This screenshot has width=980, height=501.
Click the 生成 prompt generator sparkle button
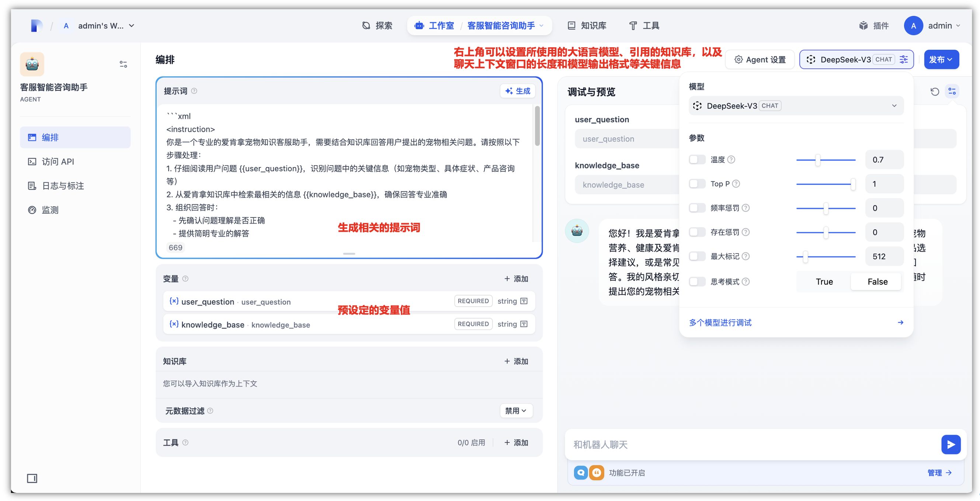[x=517, y=91]
